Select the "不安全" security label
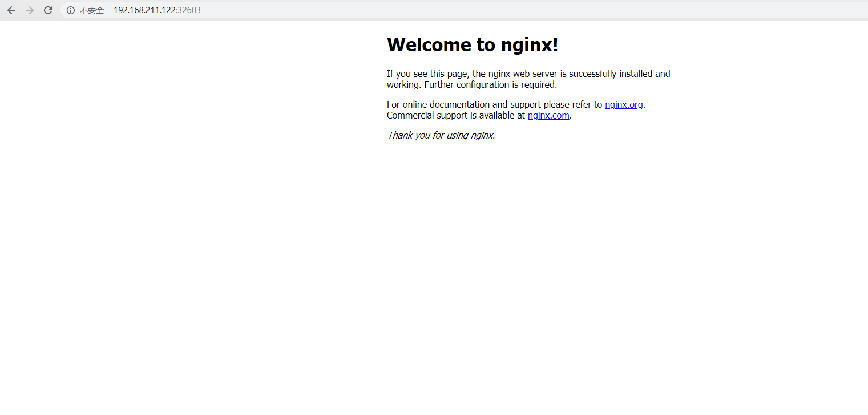The image size is (868, 415). click(92, 10)
